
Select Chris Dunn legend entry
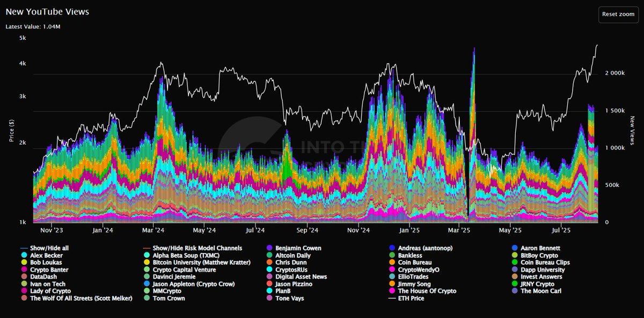[x=287, y=263]
